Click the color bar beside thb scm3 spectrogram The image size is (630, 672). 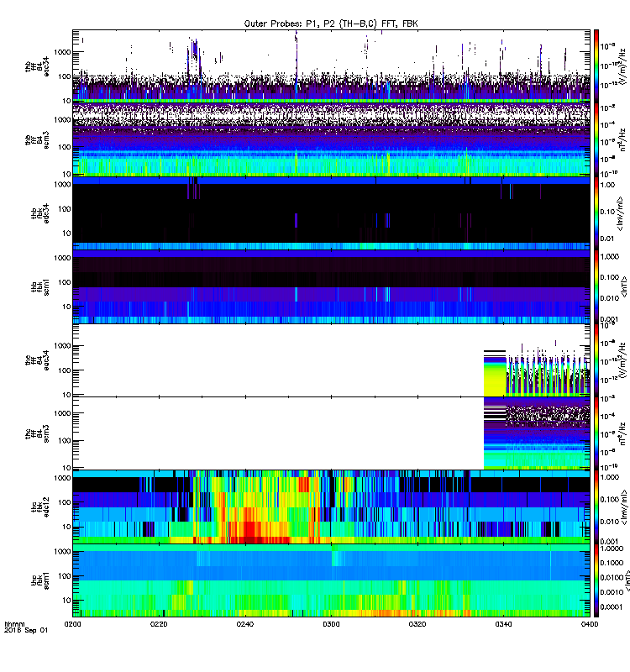click(x=596, y=140)
